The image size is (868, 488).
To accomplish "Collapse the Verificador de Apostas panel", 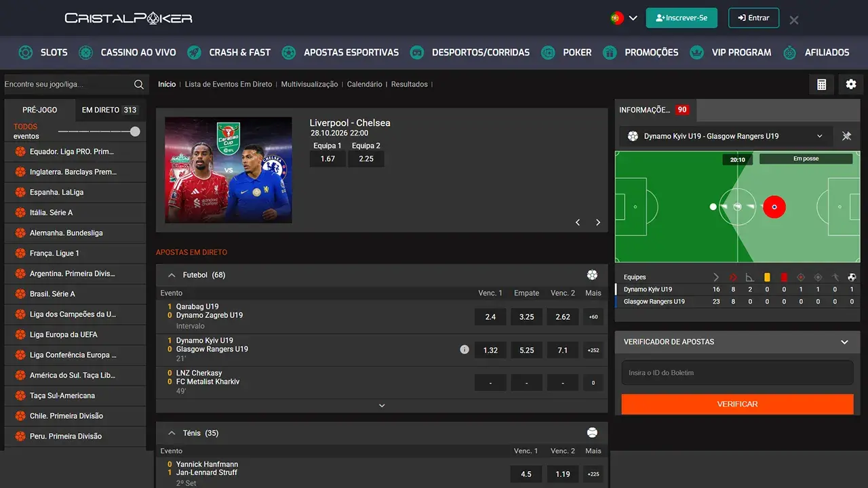I will 844,342.
